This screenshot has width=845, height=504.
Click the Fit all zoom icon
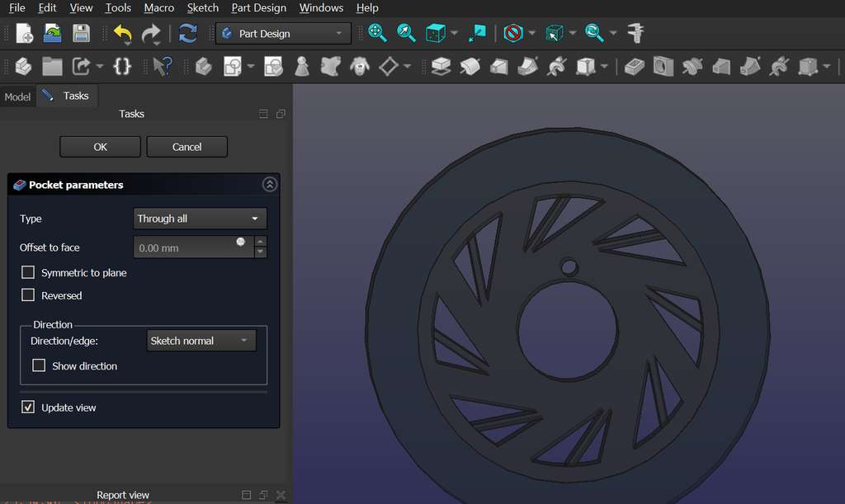pyautogui.click(x=378, y=33)
